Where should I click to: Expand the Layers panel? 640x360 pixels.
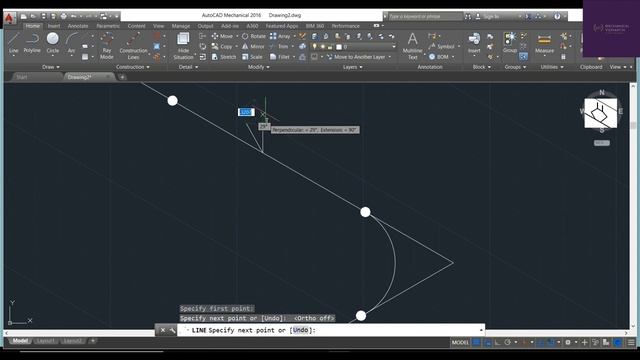(x=352, y=67)
